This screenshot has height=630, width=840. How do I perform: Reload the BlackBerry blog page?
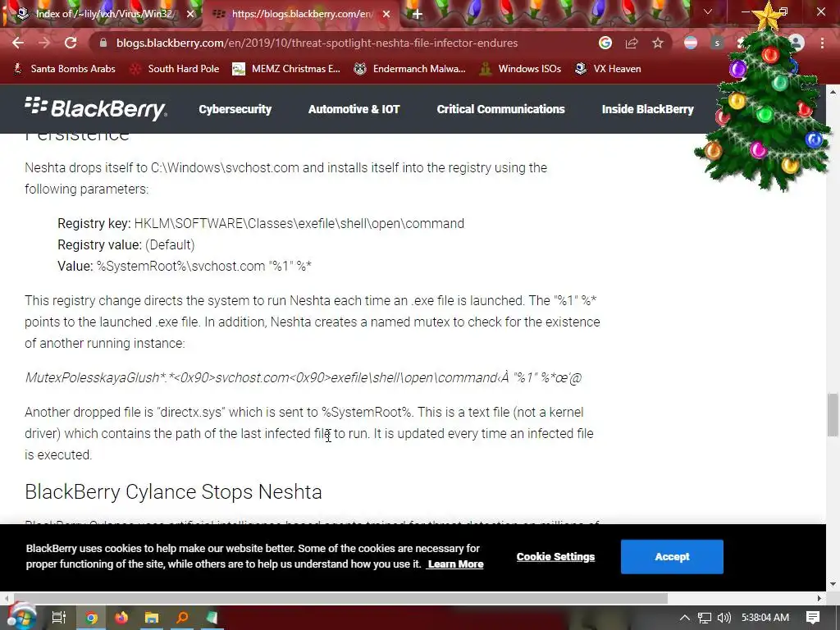point(71,43)
